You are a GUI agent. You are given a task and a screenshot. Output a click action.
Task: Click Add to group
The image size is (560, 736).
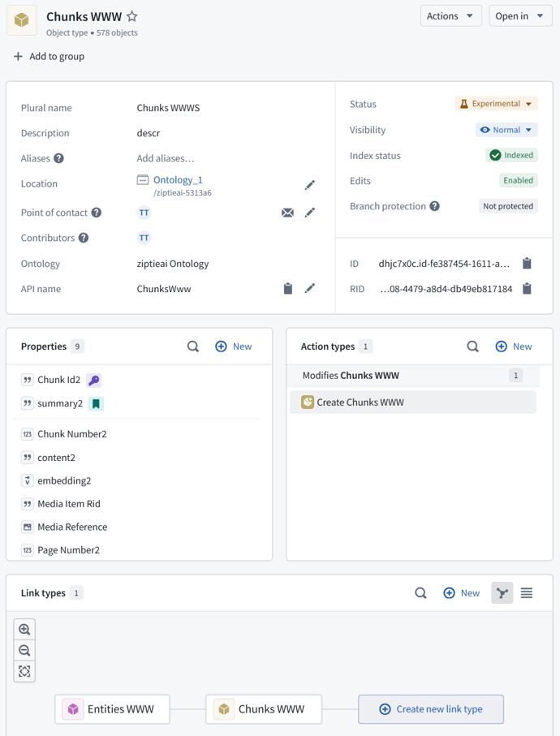pos(50,56)
